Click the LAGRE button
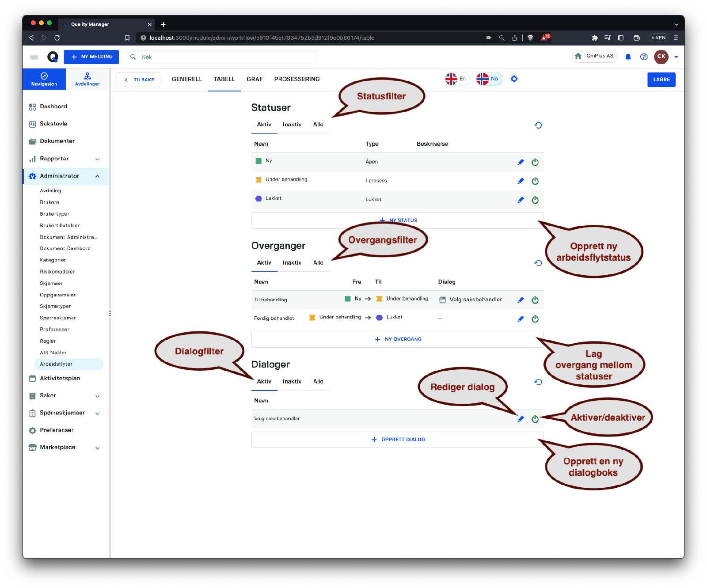This screenshot has height=588, width=707. pos(661,80)
